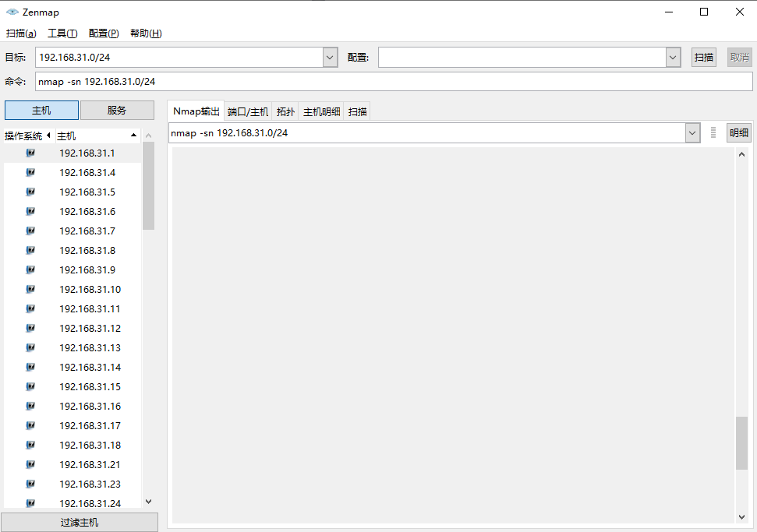This screenshot has width=757, height=532.
Task: Select host 192.168.31.10 in list
Action: coord(73,290)
